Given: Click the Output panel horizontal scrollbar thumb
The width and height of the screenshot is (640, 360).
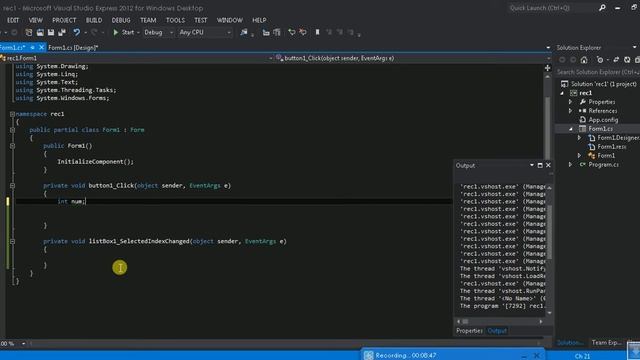Looking at the screenshot, I should (465, 322).
